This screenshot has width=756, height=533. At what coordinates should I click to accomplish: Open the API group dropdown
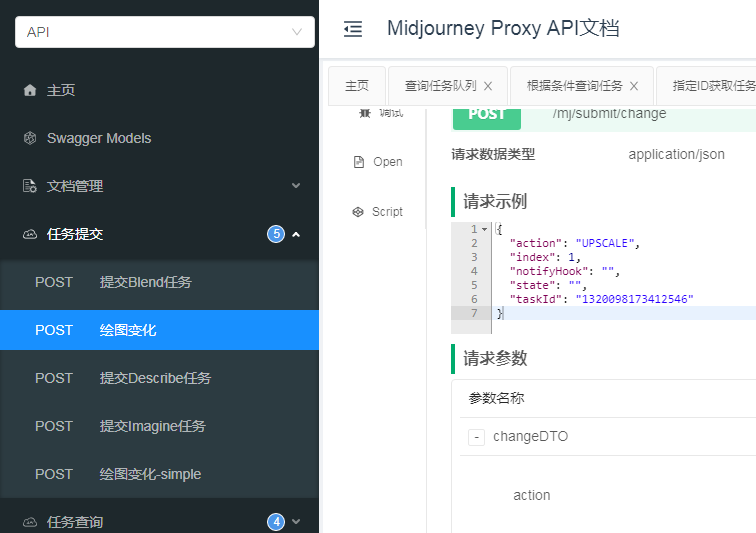coord(164,32)
